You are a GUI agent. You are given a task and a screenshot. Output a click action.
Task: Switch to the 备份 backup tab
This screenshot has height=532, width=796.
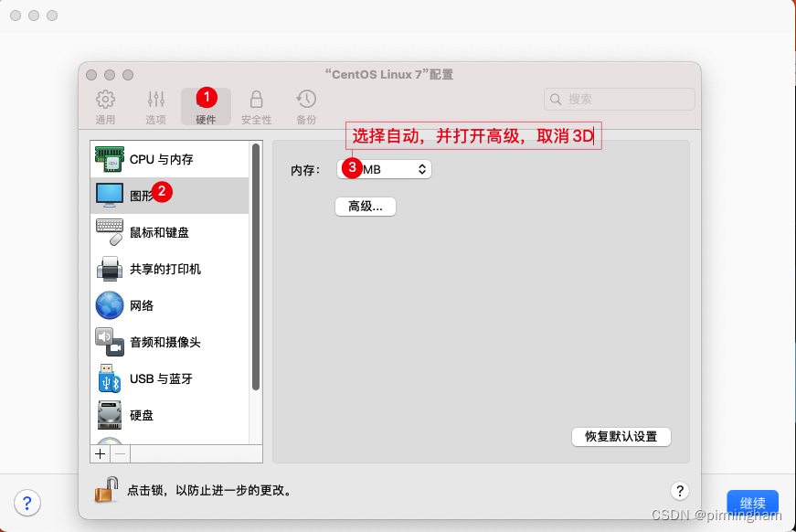click(307, 107)
